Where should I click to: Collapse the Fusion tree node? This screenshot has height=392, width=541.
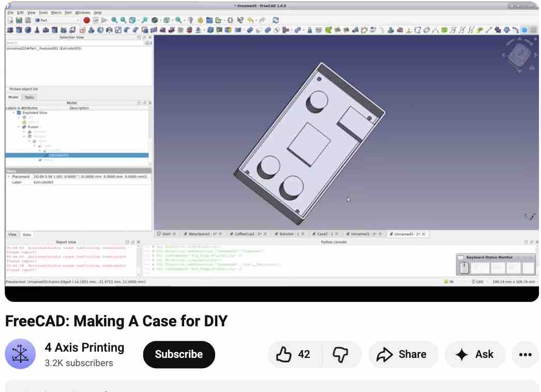[x=19, y=127]
